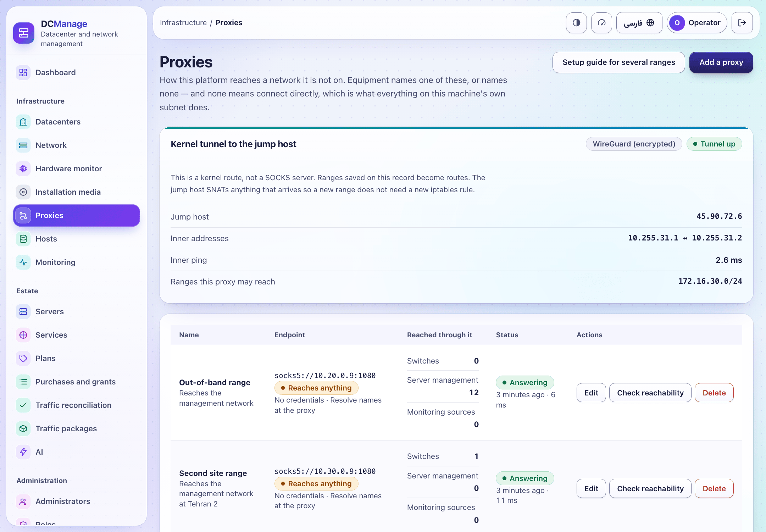
Task: Click the Servers sidebar icon
Action: coord(23,312)
